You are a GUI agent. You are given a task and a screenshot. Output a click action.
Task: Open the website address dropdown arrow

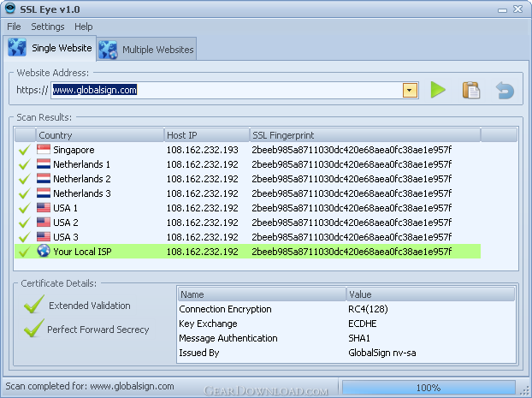410,91
